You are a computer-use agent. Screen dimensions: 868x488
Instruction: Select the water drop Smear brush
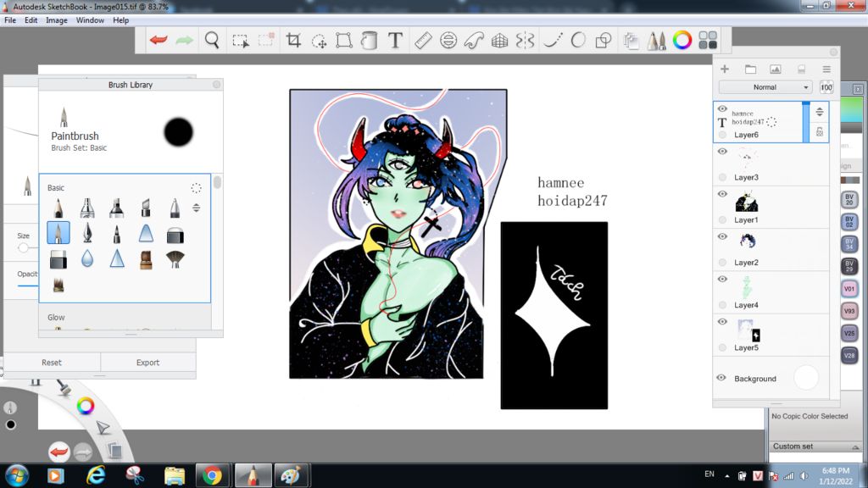(x=87, y=258)
